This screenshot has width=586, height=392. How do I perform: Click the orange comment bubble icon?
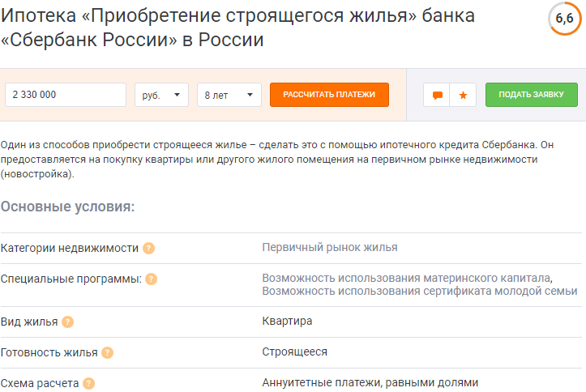(437, 95)
